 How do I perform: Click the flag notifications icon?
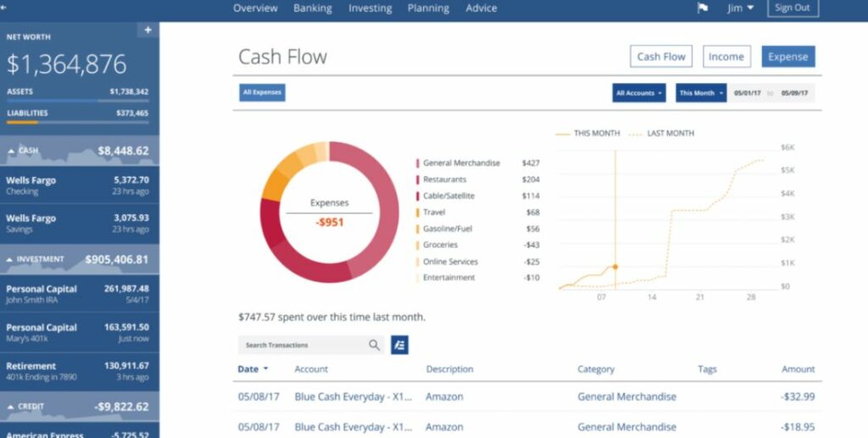[x=703, y=8]
